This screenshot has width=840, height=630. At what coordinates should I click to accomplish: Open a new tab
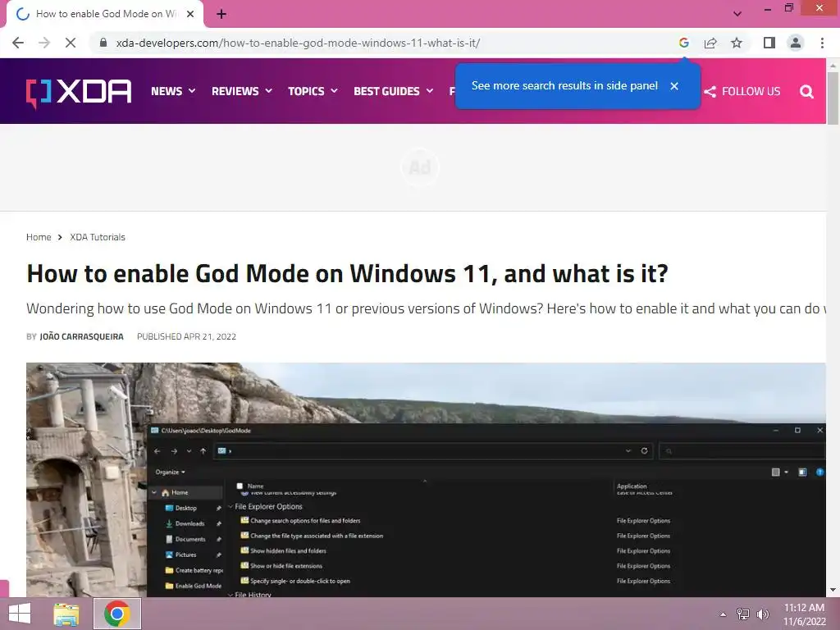click(x=221, y=14)
